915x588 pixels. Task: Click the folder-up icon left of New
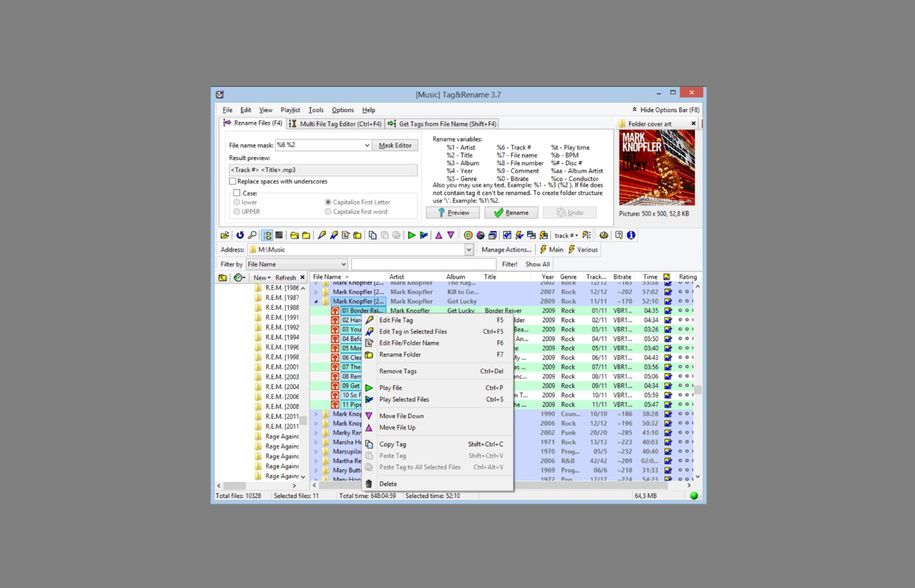tap(222, 278)
